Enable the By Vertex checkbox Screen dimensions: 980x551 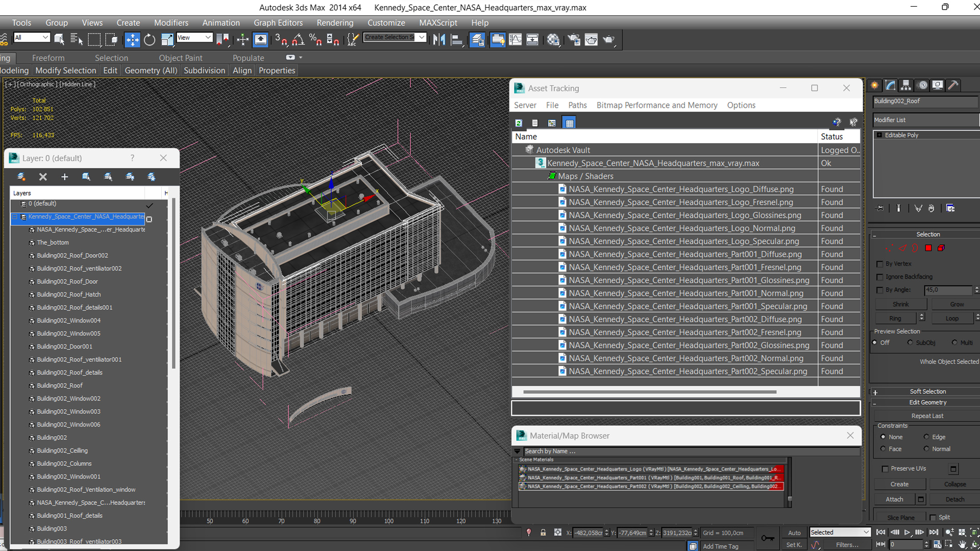tap(879, 264)
